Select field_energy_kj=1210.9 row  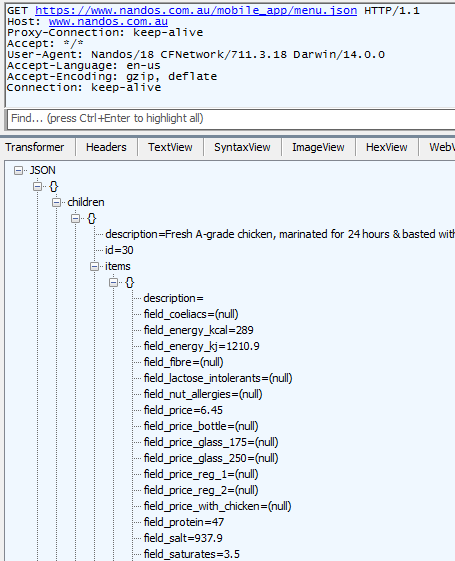201,346
